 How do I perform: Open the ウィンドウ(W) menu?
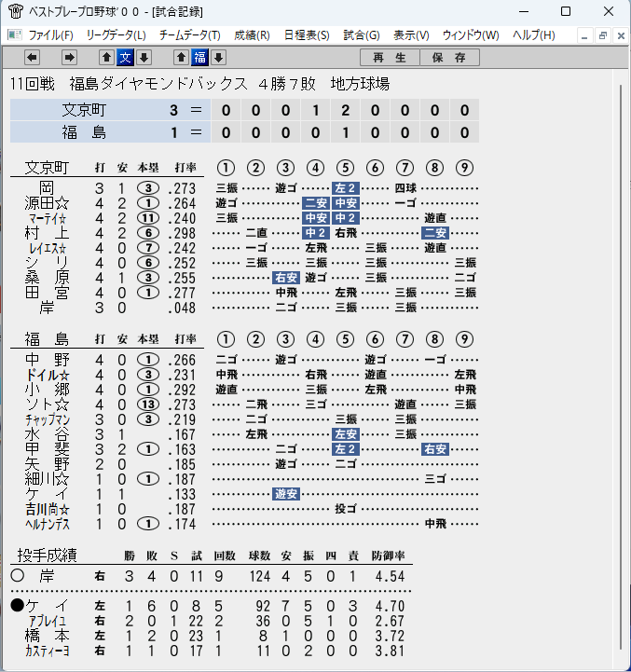point(471,35)
